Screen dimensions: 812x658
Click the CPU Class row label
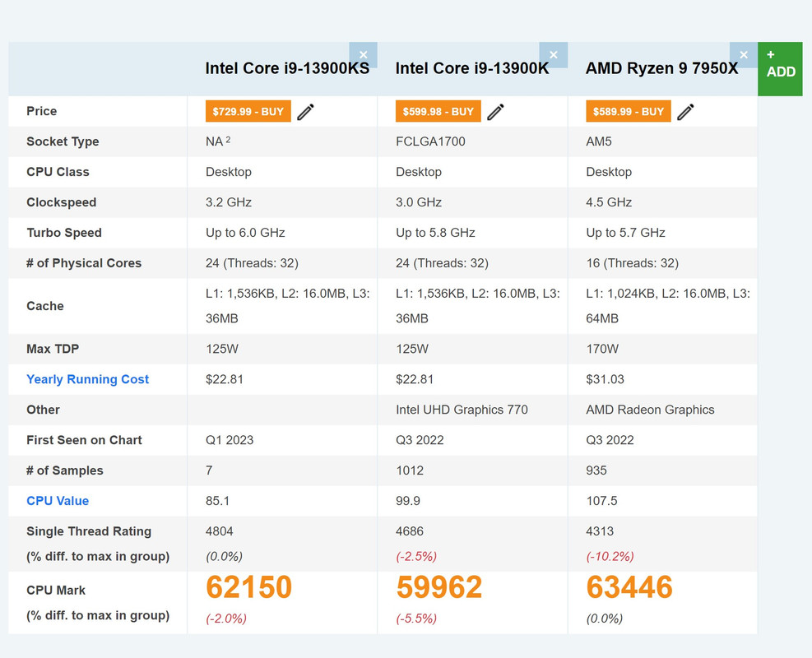pos(58,172)
